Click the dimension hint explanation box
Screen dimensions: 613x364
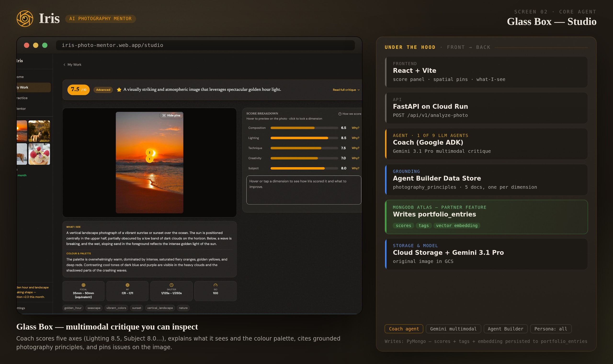[x=304, y=190]
